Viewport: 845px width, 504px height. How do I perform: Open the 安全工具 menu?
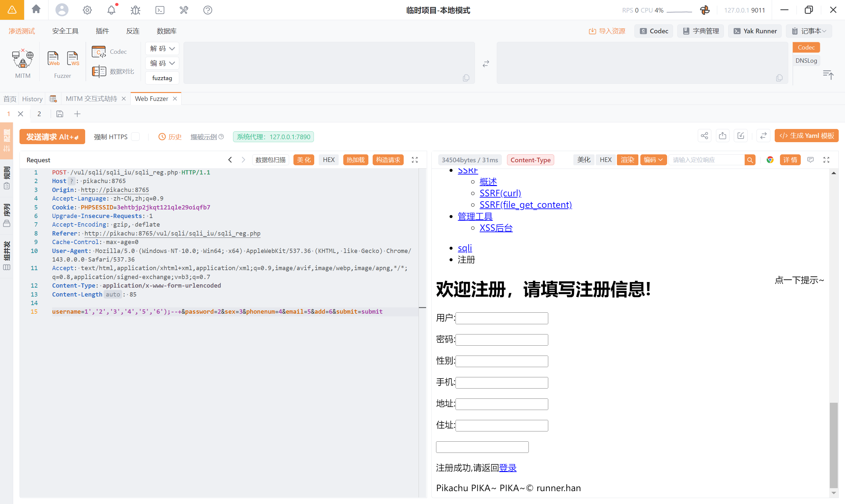pos(65,31)
